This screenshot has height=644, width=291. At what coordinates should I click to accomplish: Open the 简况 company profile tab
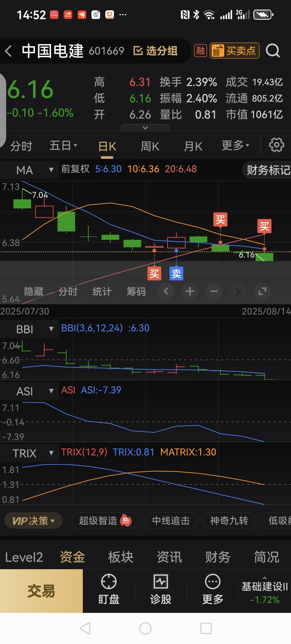(x=267, y=557)
